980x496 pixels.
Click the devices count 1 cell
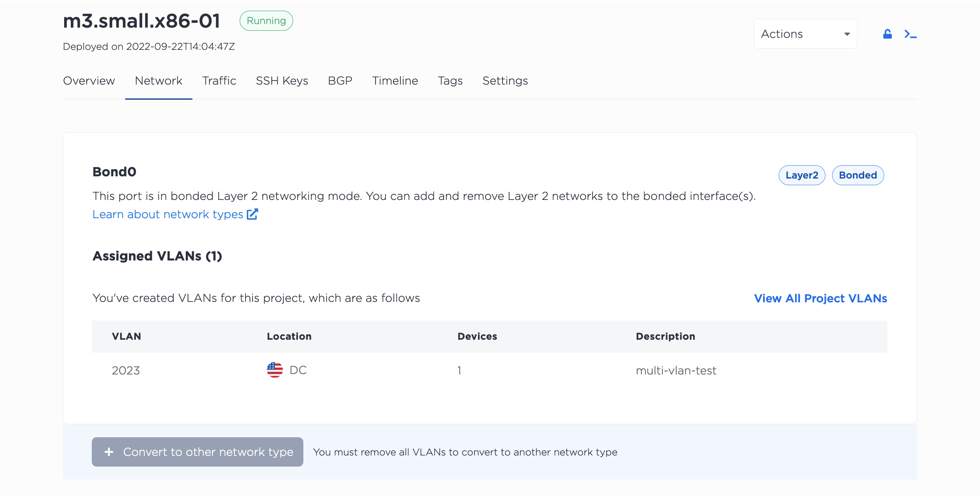(x=459, y=370)
